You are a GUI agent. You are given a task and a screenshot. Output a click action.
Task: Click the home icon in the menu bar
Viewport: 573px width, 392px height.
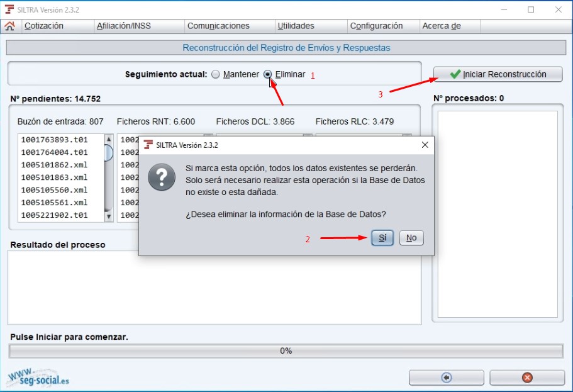click(x=11, y=26)
